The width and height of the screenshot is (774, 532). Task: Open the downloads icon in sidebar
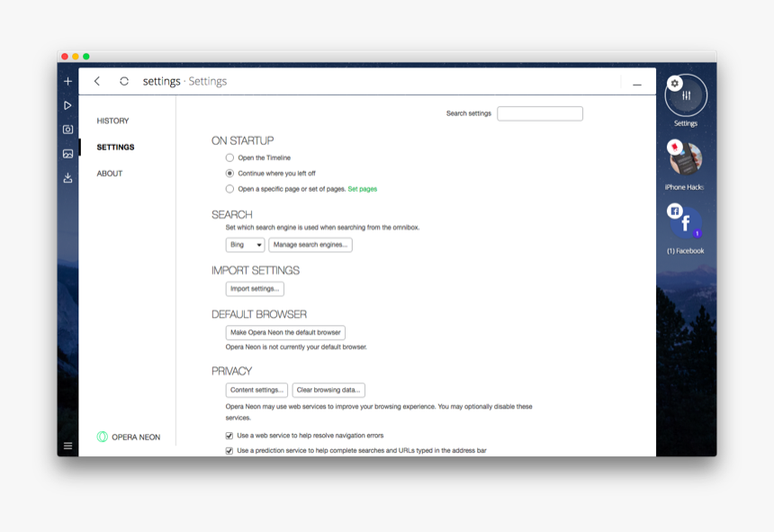point(68,177)
